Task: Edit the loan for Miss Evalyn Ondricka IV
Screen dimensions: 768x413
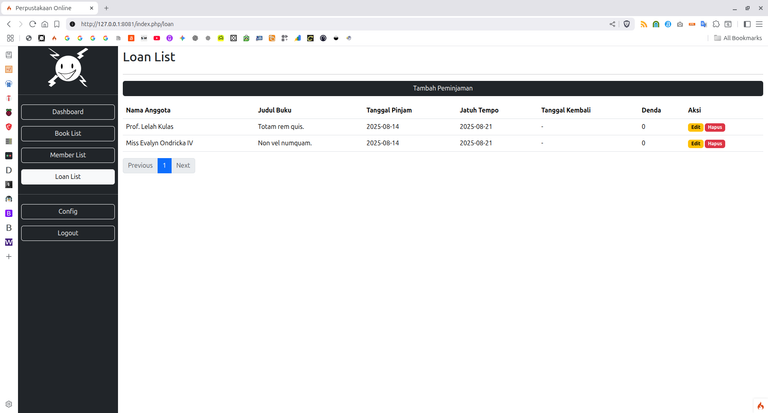Action: pos(696,144)
